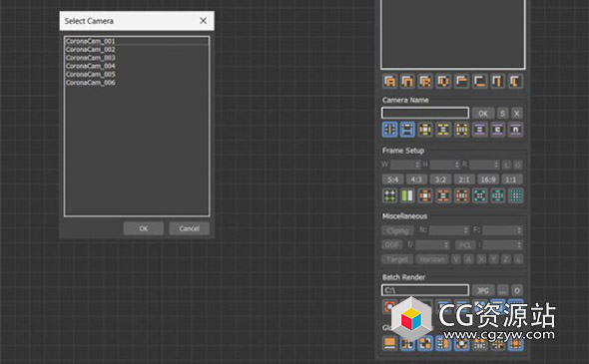Click the orange center-square icon in Frame Setup
The width and height of the screenshot is (589, 364).
[425, 195]
